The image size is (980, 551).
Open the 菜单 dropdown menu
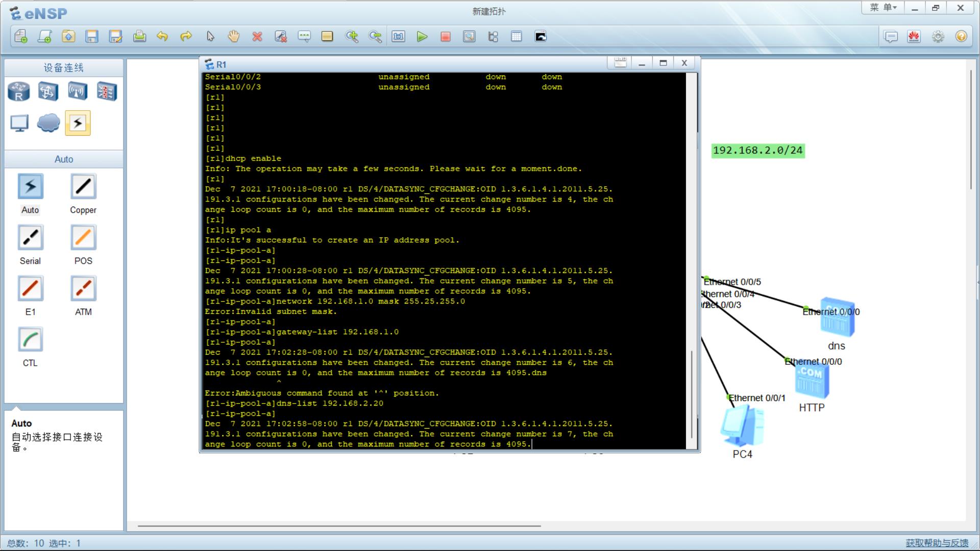884,8
